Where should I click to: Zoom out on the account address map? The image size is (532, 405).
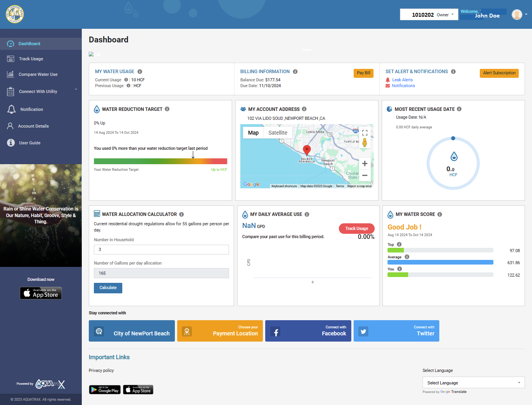click(365, 175)
